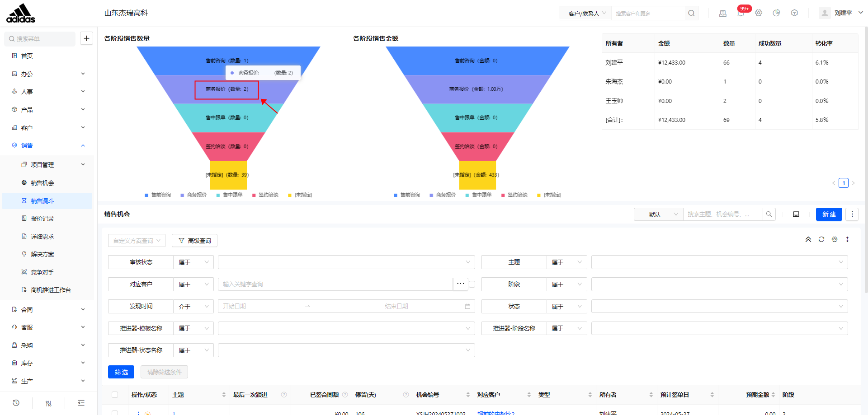
Task: Click the layout icon next to 新建
Action: coord(796,214)
